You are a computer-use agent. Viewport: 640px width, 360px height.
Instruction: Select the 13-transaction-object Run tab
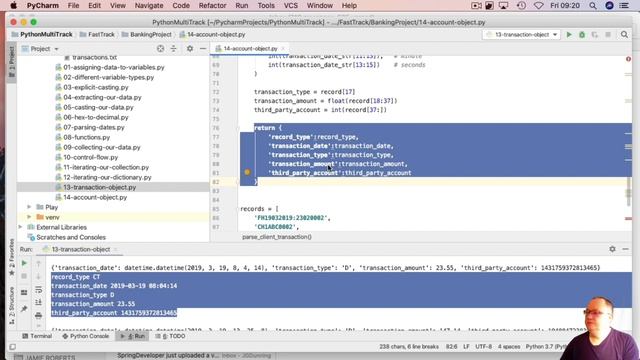point(80,249)
